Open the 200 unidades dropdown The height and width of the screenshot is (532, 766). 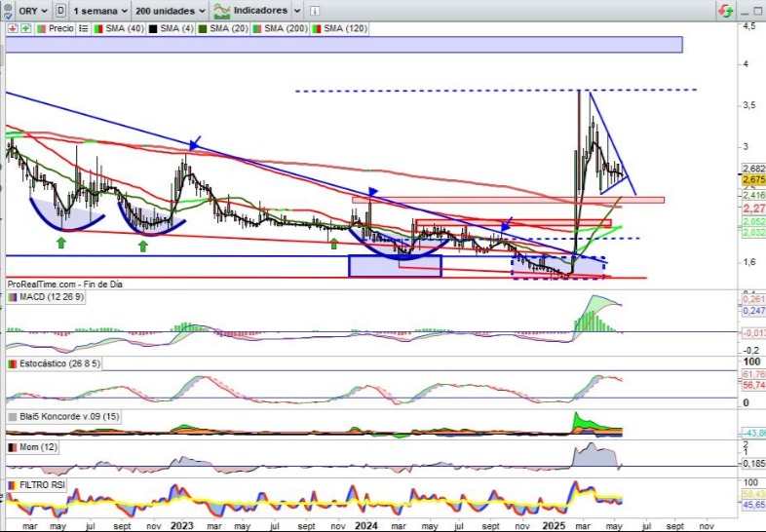tap(170, 11)
